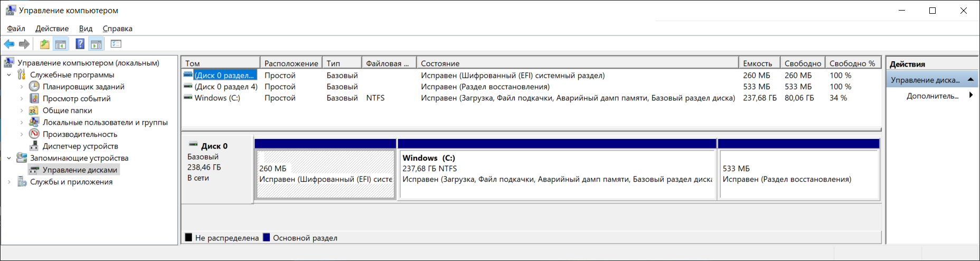Screen dimensions: 980x261
Task: Sort volumes by Свободно % column header
Action: [852, 63]
